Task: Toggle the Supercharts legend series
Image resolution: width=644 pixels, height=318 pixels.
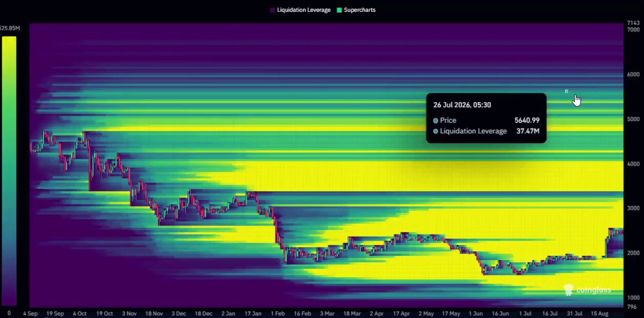Action: 356,10
